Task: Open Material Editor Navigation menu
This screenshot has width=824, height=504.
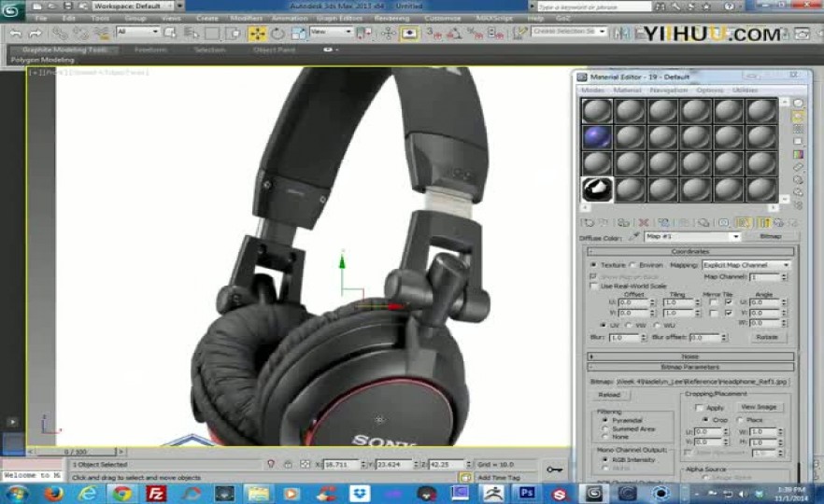Action: (669, 91)
